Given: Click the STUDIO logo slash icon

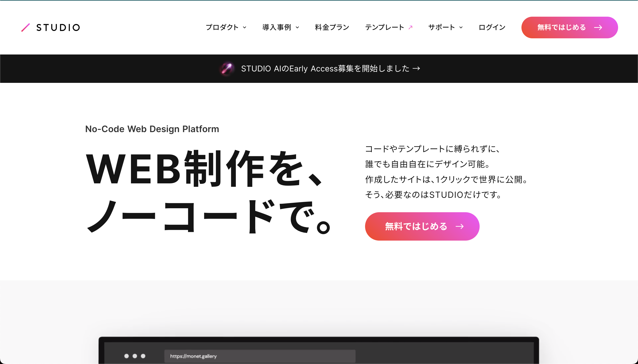Looking at the screenshot, I should [x=25, y=28].
